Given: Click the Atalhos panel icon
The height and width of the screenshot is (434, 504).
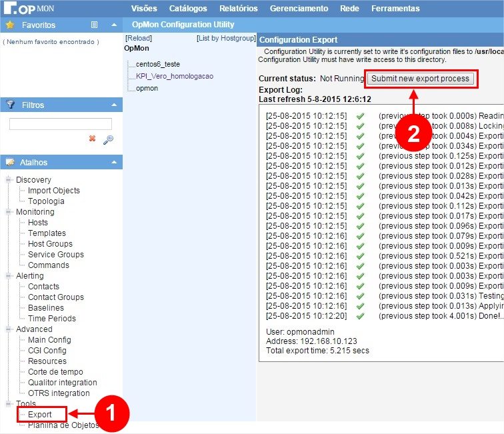Looking at the screenshot, I should click(x=10, y=162).
